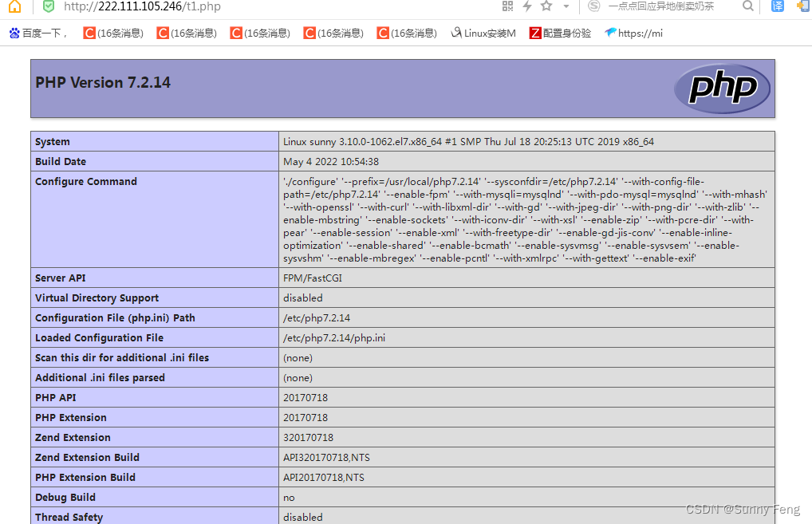The image size is (812, 524).
Task: Select the /etc/php7.2.14/php.ini value
Action: point(334,338)
